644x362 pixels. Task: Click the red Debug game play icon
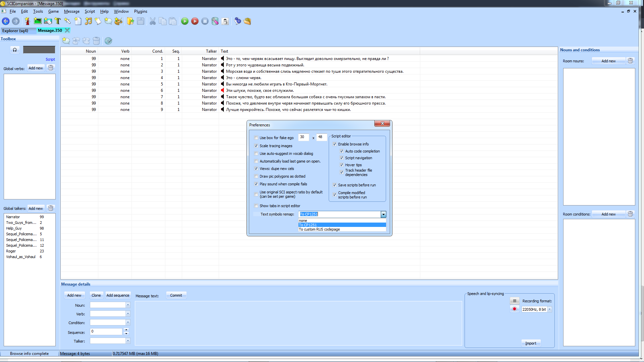click(x=195, y=21)
